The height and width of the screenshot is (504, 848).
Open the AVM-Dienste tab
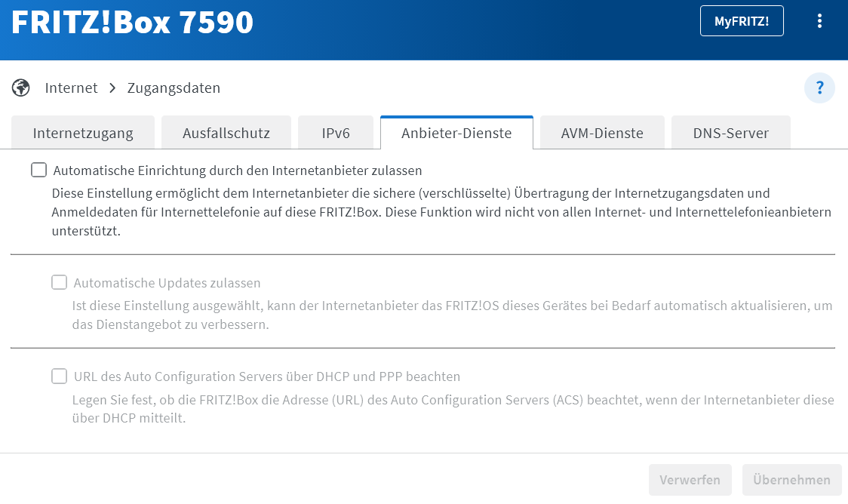pyautogui.click(x=602, y=133)
